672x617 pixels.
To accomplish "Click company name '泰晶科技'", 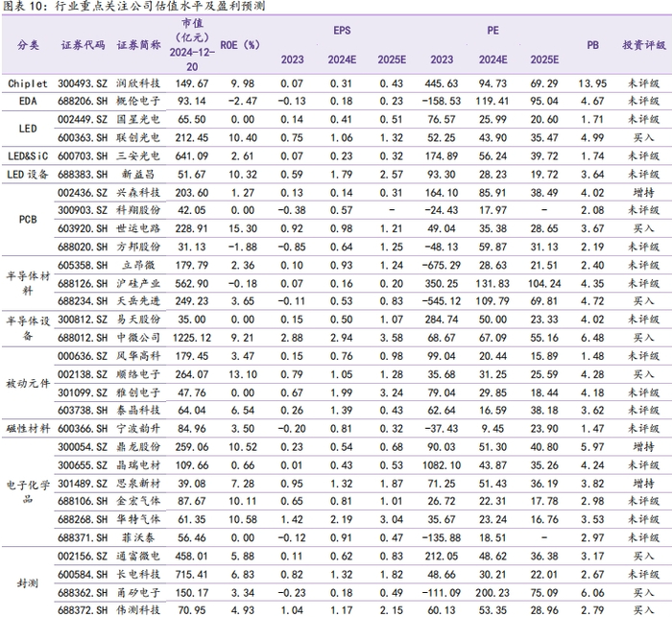I will (x=138, y=411).
